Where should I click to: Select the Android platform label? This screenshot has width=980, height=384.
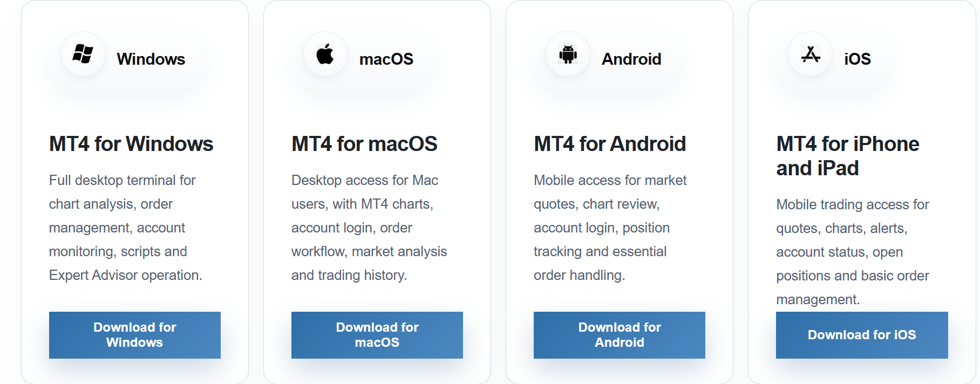(x=631, y=59)
